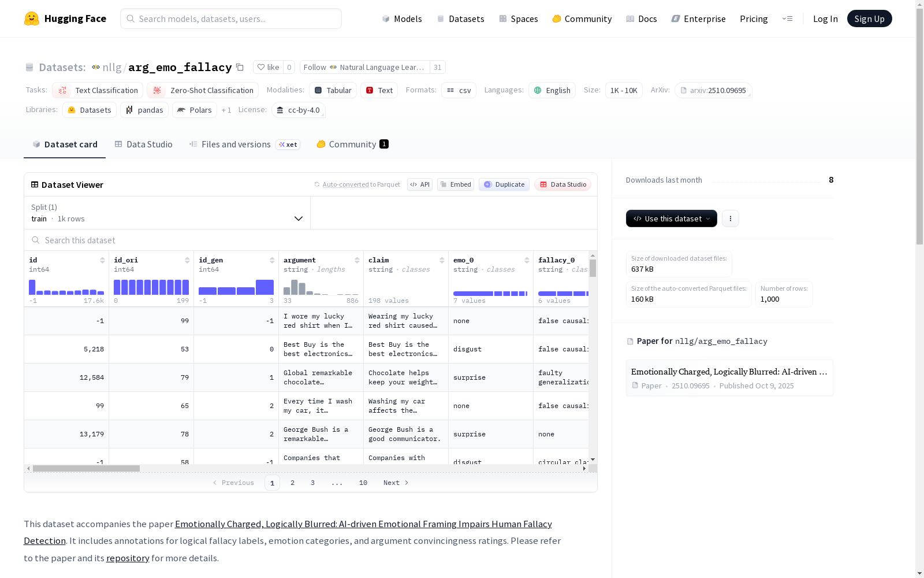Copy dataset name with the copy icon
The image size is (924, 578).
(240, 67)
